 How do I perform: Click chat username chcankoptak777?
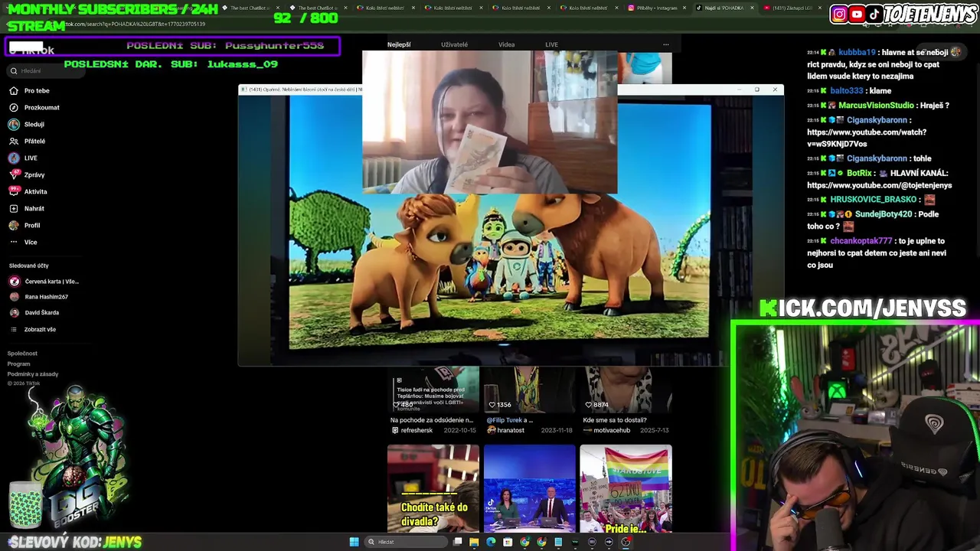(x=861, y=240)
